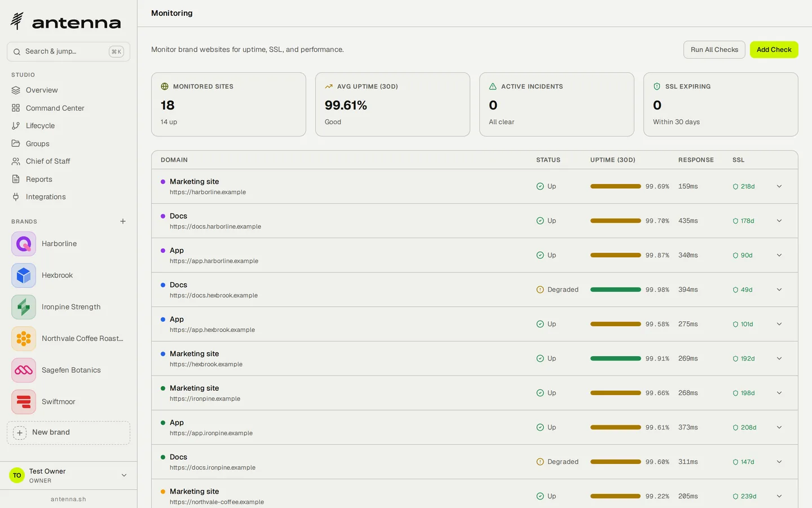The height and width of the screenshot is (508, 812).
Task: Click the Up check icon for harborline.example
Action: point(540,186)
